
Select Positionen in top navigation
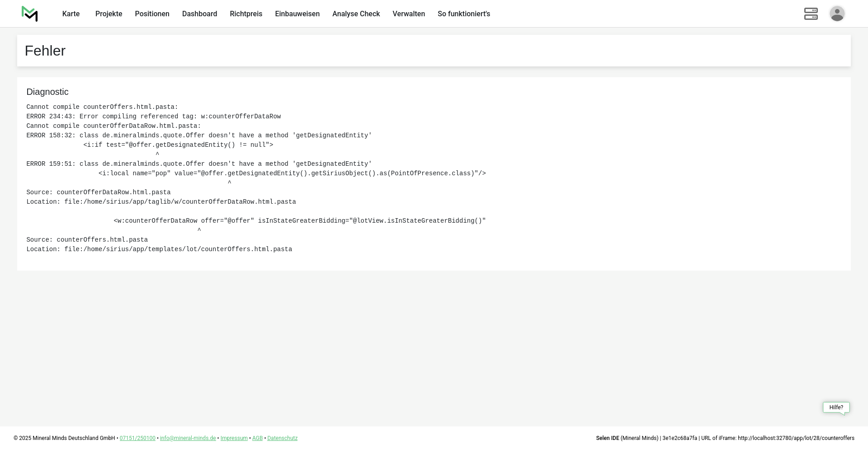tap(152, 14)
